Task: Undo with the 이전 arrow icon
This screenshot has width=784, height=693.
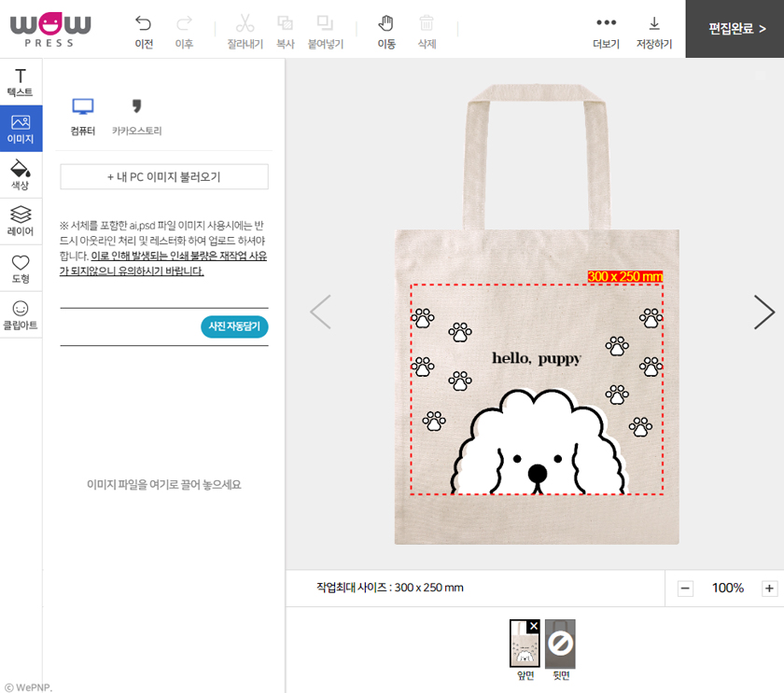Action: [x=144, y=32]
